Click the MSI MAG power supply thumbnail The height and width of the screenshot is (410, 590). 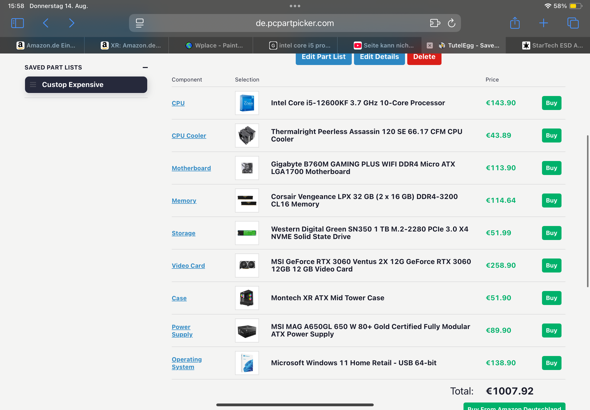247,331
